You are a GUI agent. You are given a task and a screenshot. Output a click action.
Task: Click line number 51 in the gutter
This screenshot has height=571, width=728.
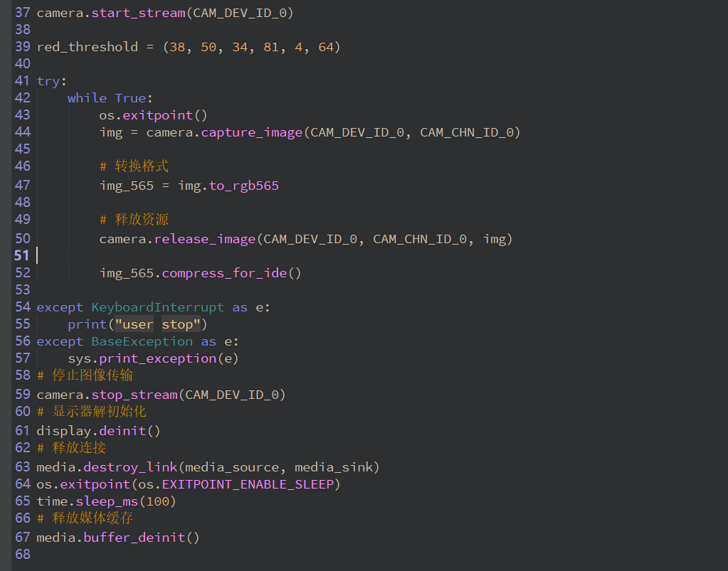[22, 255]
